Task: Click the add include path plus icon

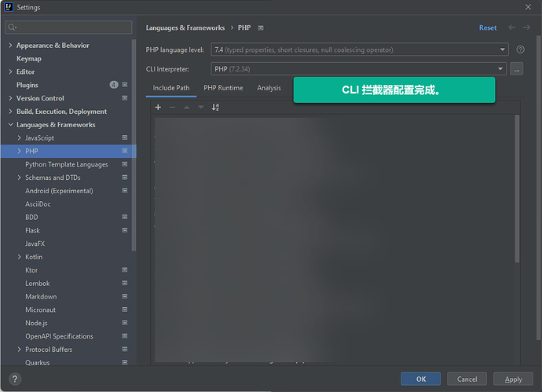Action: pyautogui.click(x=158, y=107)
